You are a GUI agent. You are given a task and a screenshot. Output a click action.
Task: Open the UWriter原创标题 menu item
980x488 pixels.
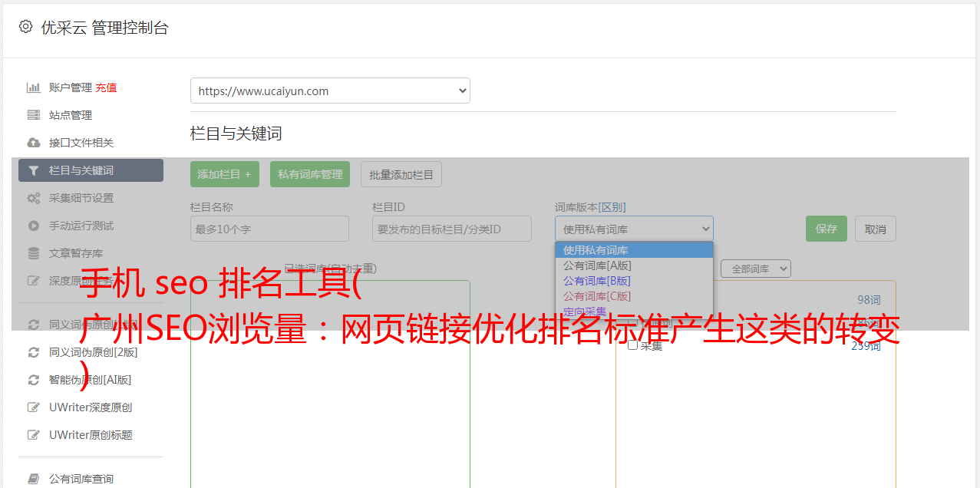point(91,435)
